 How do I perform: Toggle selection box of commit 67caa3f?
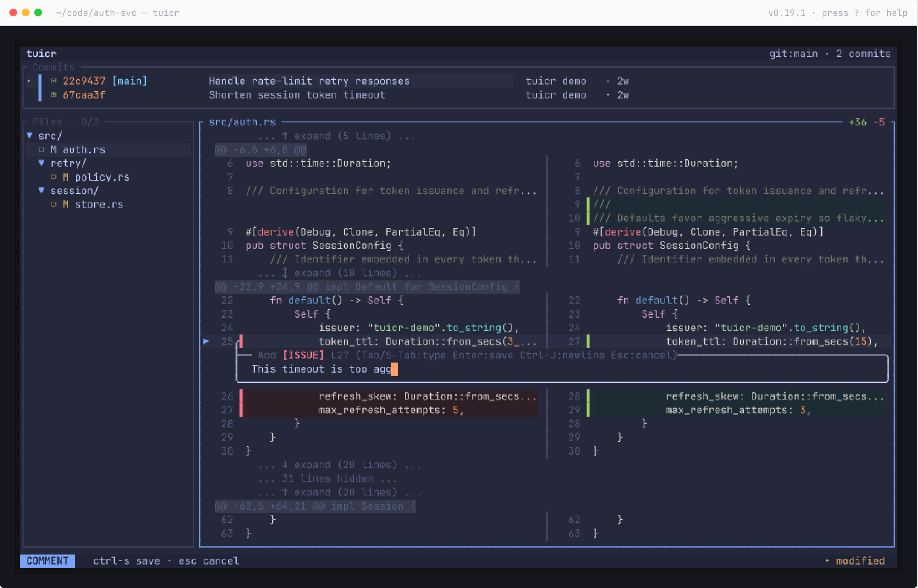tap(54, 95)
